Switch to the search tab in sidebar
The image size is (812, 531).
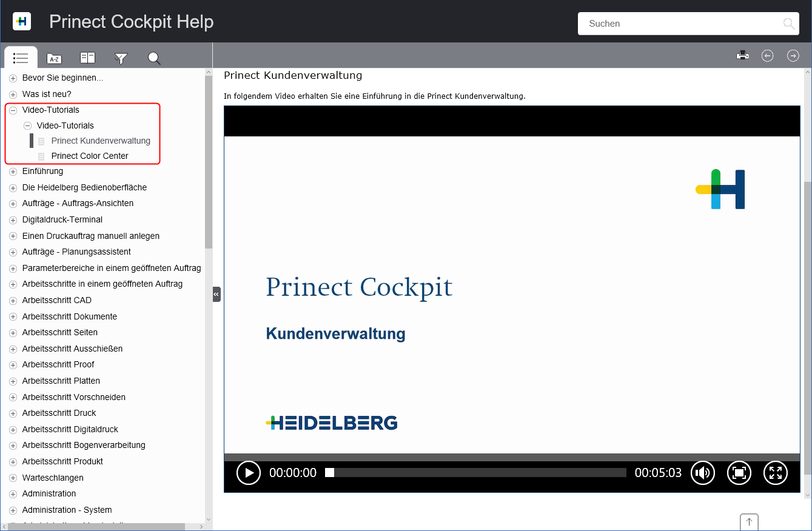tap(155, 58)
